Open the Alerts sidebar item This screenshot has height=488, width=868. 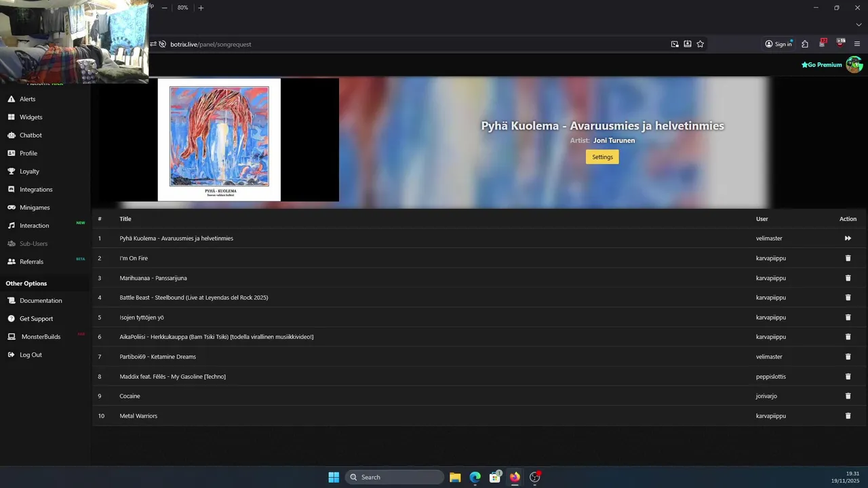27,99
